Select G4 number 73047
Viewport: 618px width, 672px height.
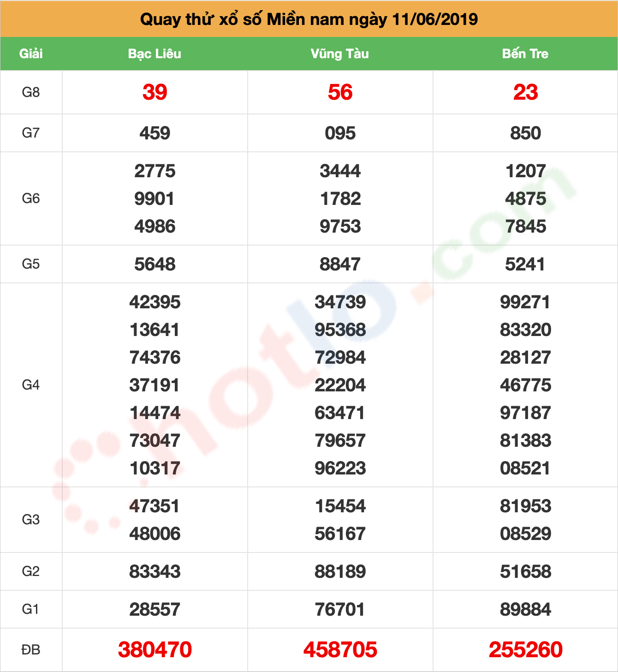(x=155, y=441)
